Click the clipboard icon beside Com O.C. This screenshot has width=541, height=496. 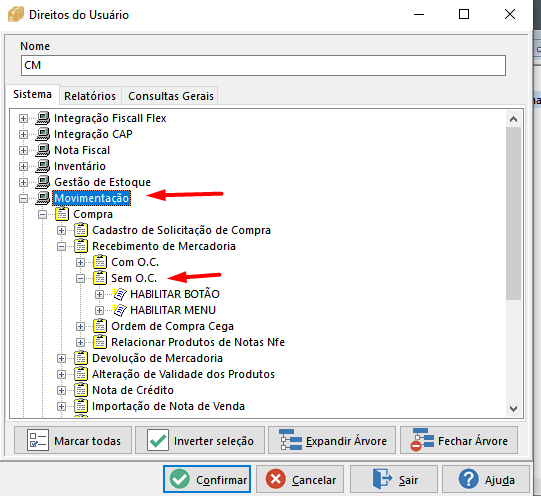100,262
